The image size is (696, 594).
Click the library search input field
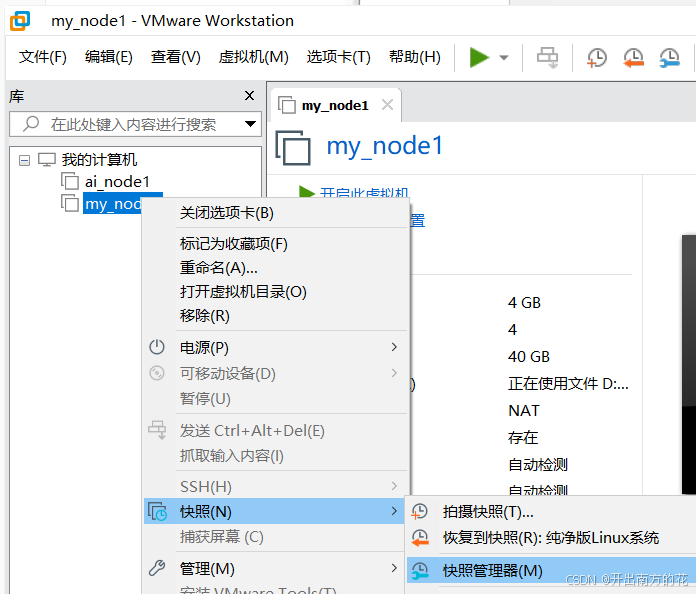pyautogui.click(x=133, y=124)
